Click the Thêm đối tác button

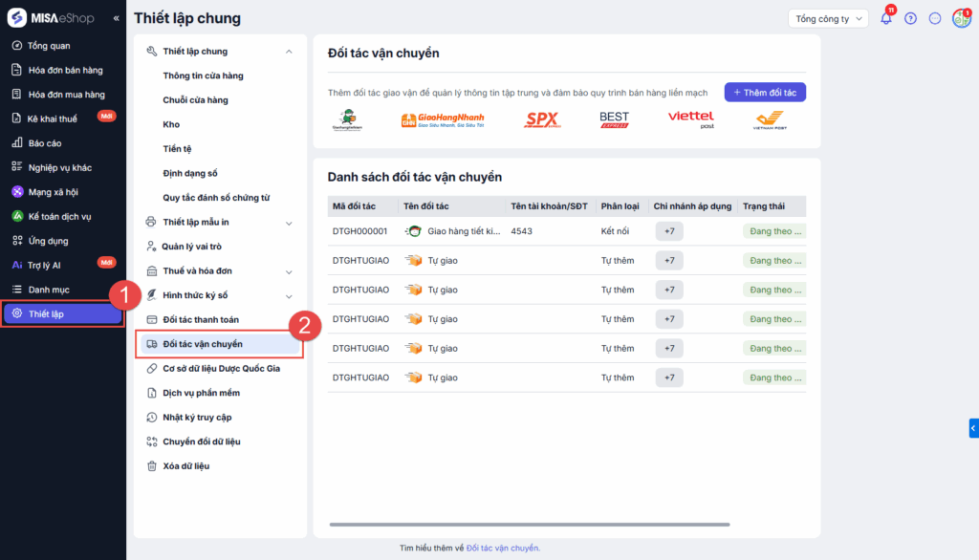tap(765, 93)
